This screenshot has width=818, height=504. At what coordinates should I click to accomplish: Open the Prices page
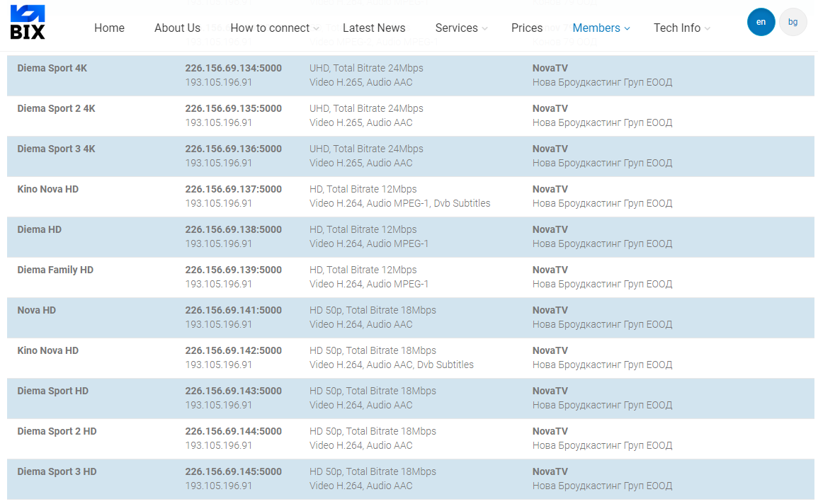(526, 28)
